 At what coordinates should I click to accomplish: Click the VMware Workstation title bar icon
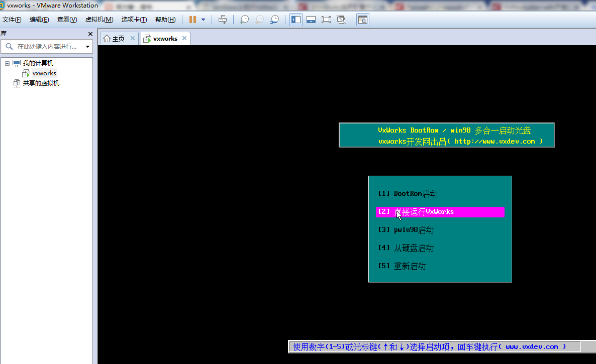[2, 6]
